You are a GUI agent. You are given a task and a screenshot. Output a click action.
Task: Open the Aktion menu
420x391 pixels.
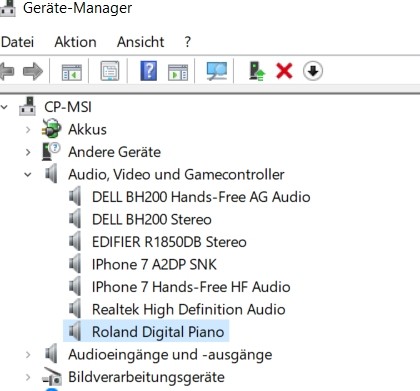click(x=75, y=42)
